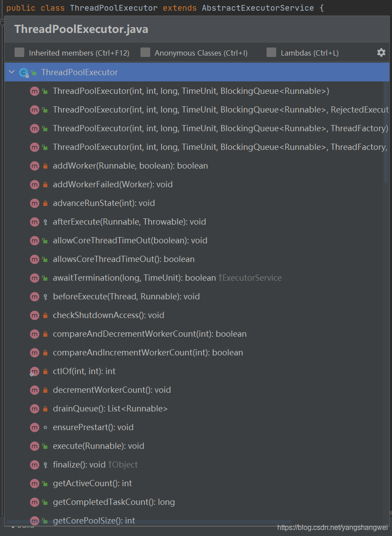Image resolution: width=392 pixels, height=536 pixels.
Task: Click protected key icon beside afterExecute
Action: 45,222
